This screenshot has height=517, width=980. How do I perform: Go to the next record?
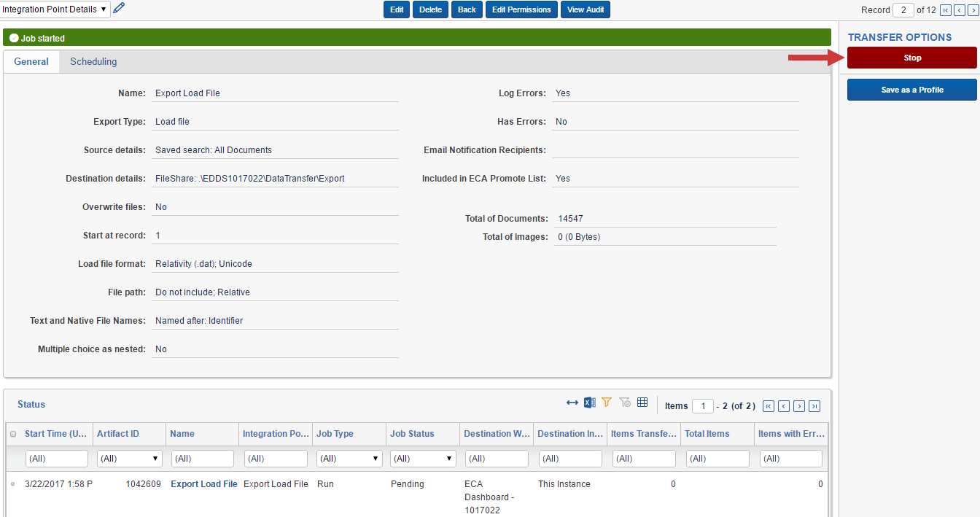(x=973, y=10)
